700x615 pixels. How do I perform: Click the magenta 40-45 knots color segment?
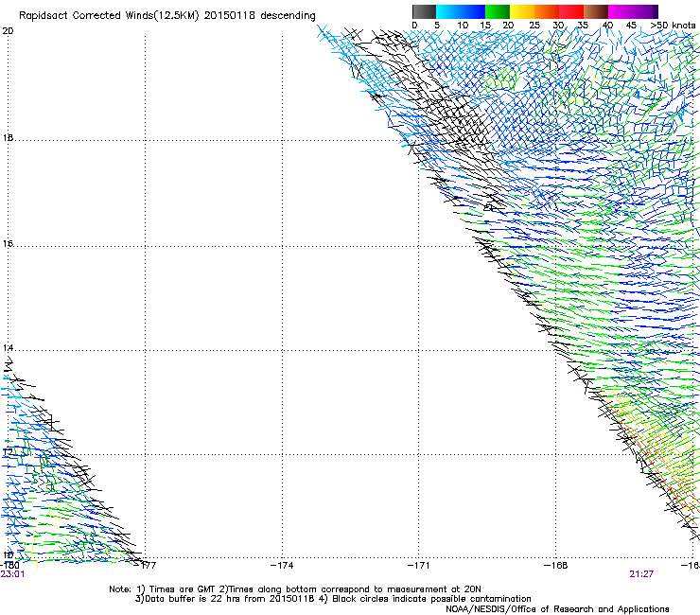point(621,11)
